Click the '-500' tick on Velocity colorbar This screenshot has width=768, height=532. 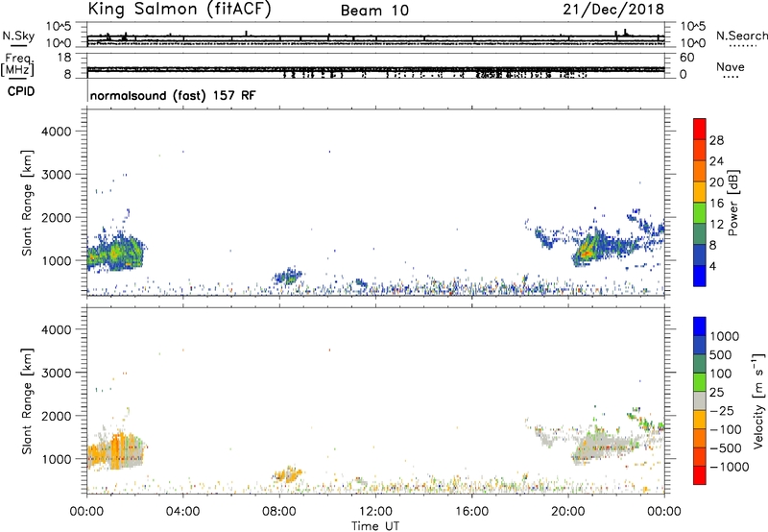[726, 448]
